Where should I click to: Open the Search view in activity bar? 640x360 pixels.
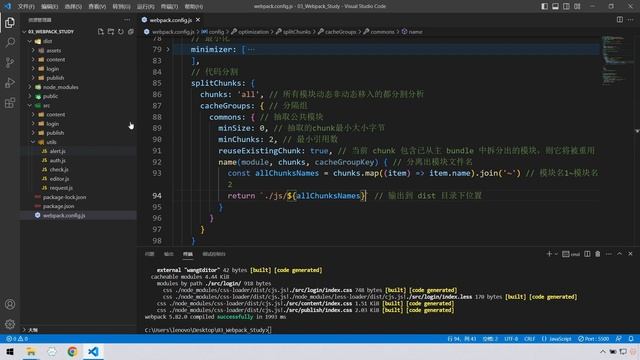tap(10, 42)
